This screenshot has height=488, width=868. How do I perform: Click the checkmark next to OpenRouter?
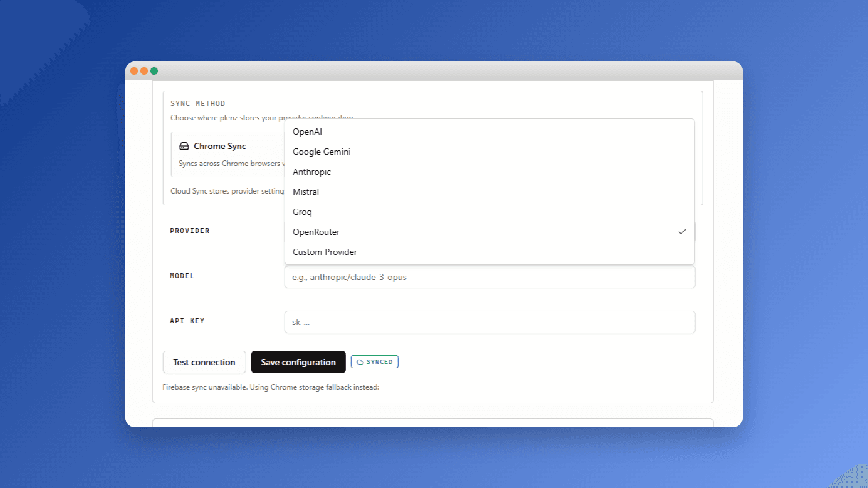click(x=682, y=232)
